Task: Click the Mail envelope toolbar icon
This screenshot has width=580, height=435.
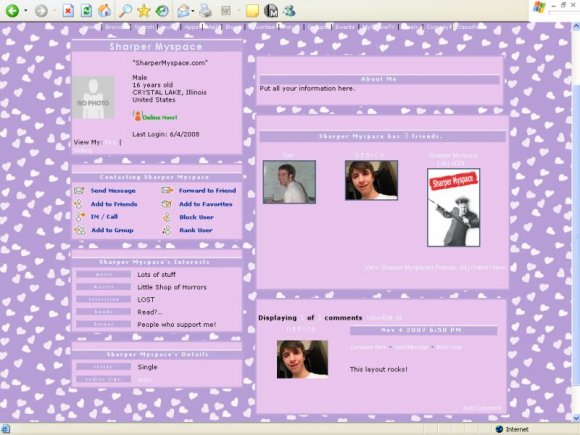Action: [x=183, y=10]
